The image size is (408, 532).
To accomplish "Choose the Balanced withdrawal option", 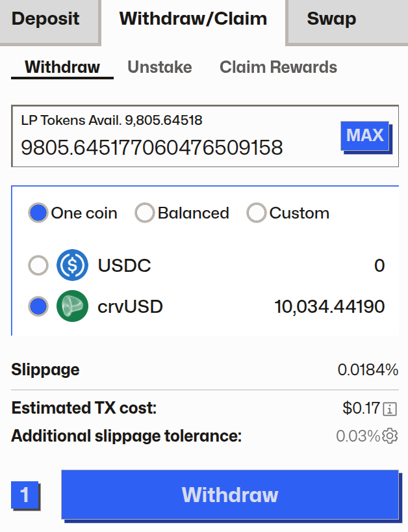I will [145, 213].
